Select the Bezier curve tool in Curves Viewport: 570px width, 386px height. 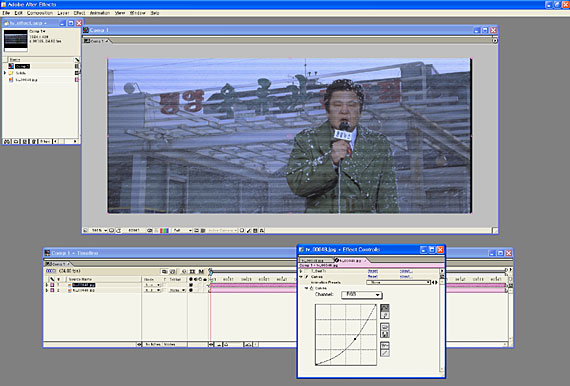(x=385, y=308)
